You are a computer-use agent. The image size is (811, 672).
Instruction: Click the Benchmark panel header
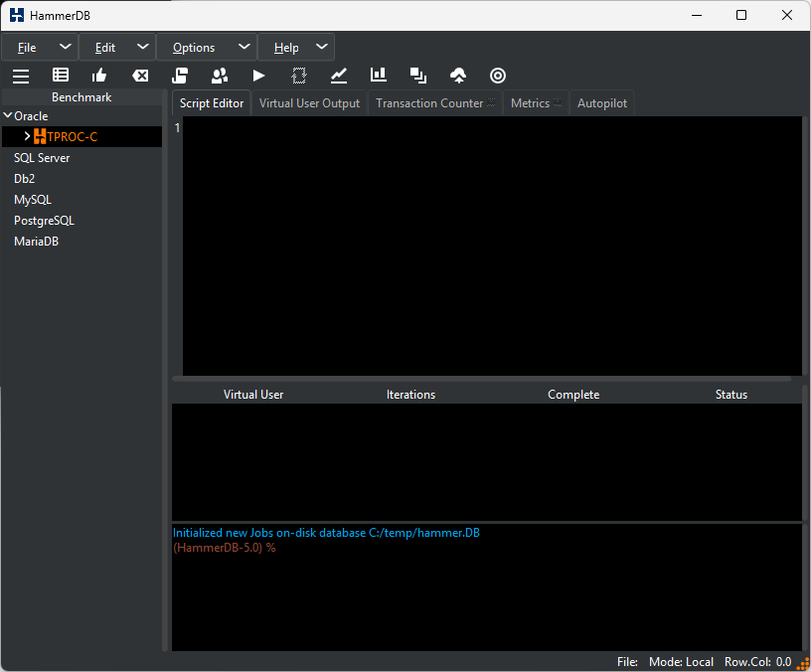(81, 96)
